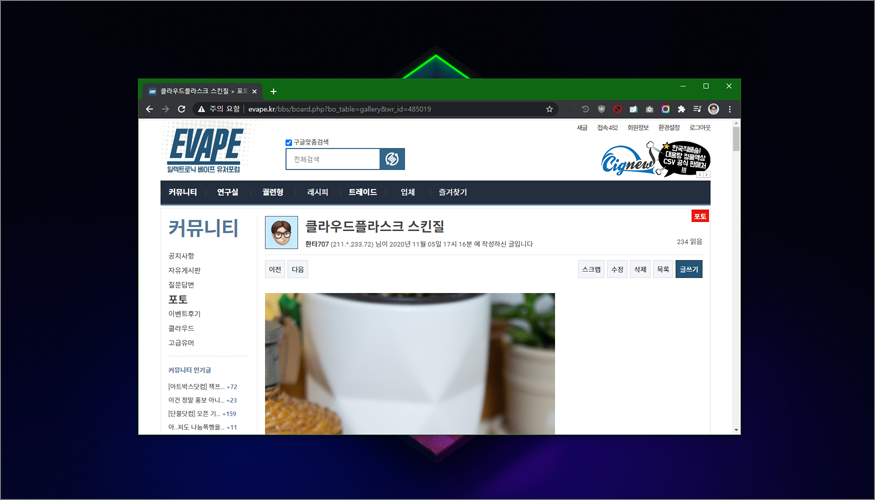The height and width of the screenshot is (500, 875).
Task: Go to the 이전 post
Action: pos(275,270)
